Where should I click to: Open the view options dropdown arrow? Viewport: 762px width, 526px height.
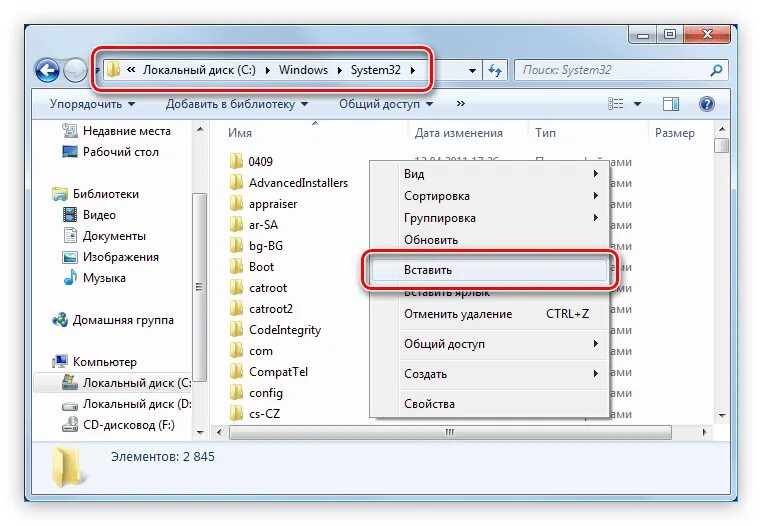click(x=637, y=104)
